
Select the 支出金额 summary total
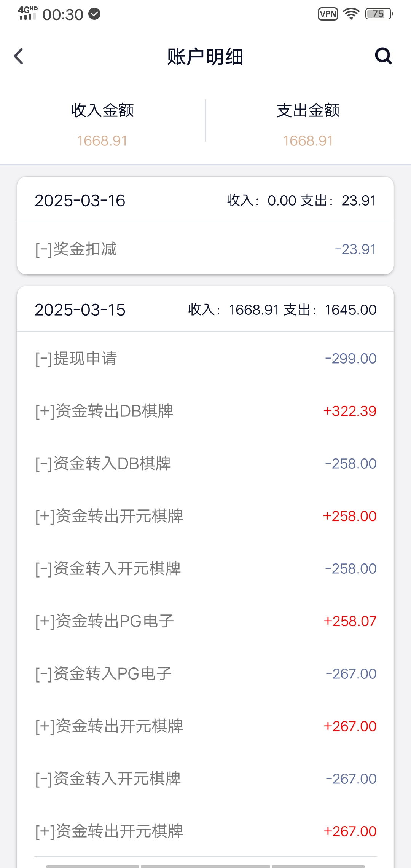(308, 141)
